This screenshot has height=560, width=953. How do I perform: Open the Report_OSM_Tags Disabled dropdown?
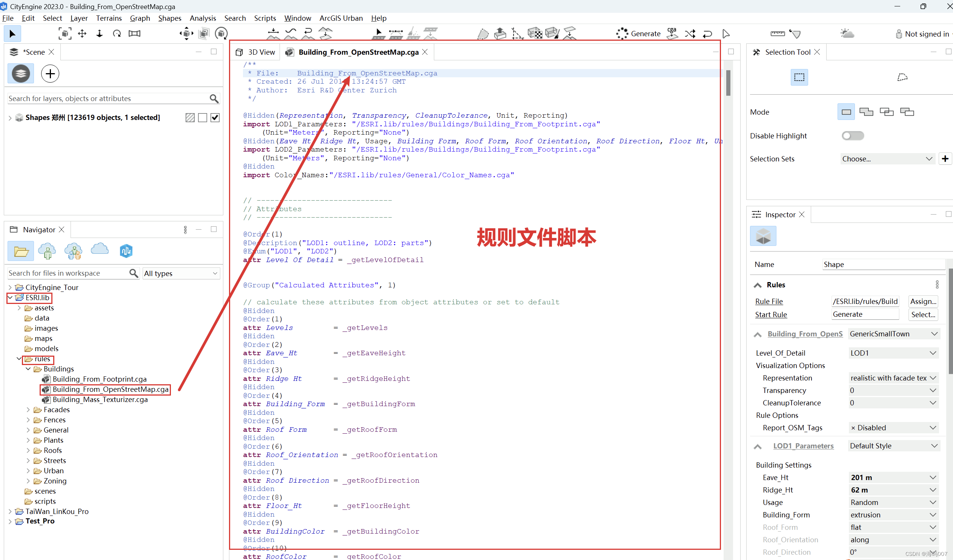coord(894,428)
